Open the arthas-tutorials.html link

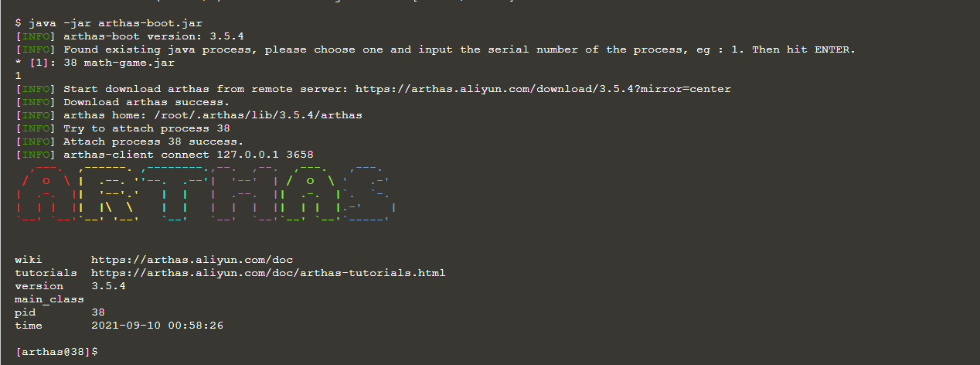click(267, 273)
